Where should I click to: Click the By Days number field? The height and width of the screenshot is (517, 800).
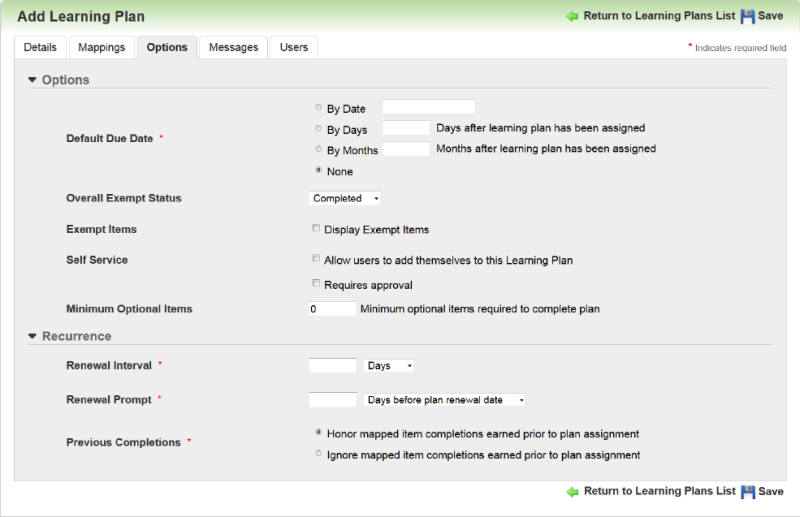point(406,128)
